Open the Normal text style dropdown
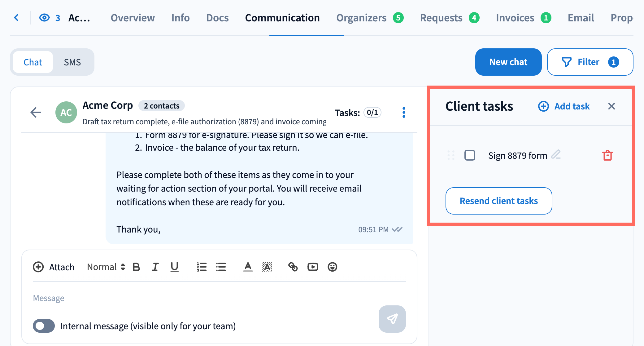The height and width of the screenshot is (346, 644). tap(106, 267)
